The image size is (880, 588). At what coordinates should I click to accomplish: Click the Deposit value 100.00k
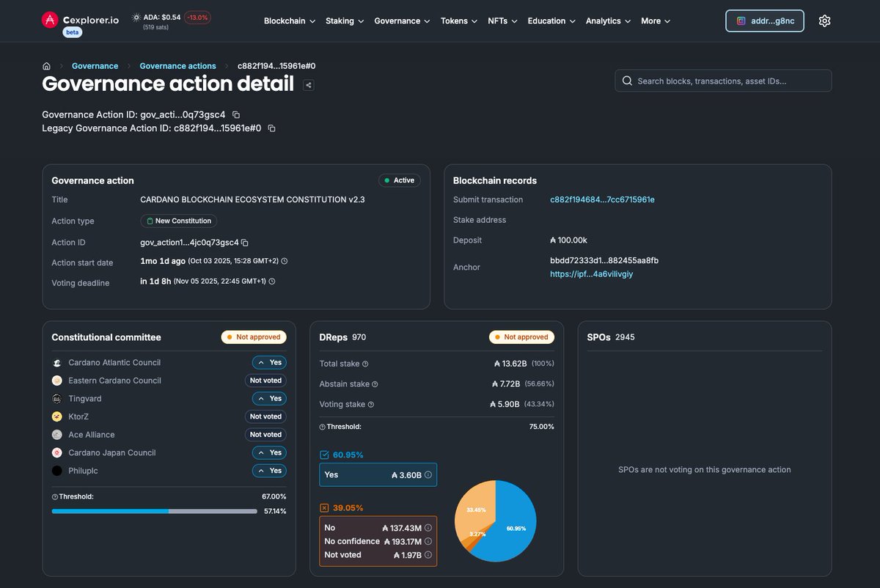[568, 240]
